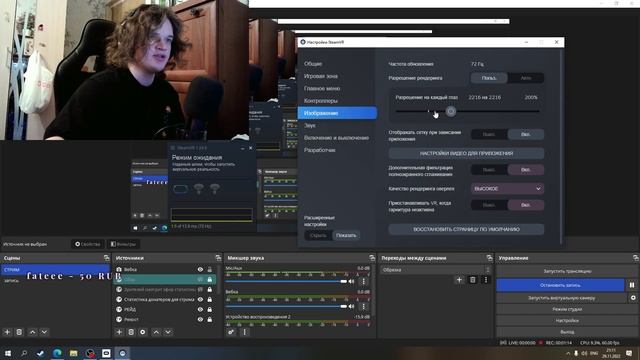Unlock the РЕЙД source

coord(210,309)
